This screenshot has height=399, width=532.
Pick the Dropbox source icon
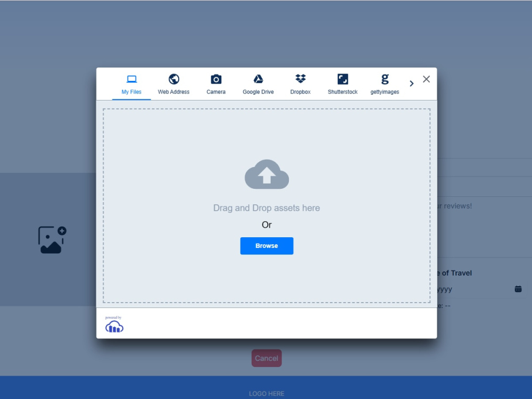click(301, 79)
